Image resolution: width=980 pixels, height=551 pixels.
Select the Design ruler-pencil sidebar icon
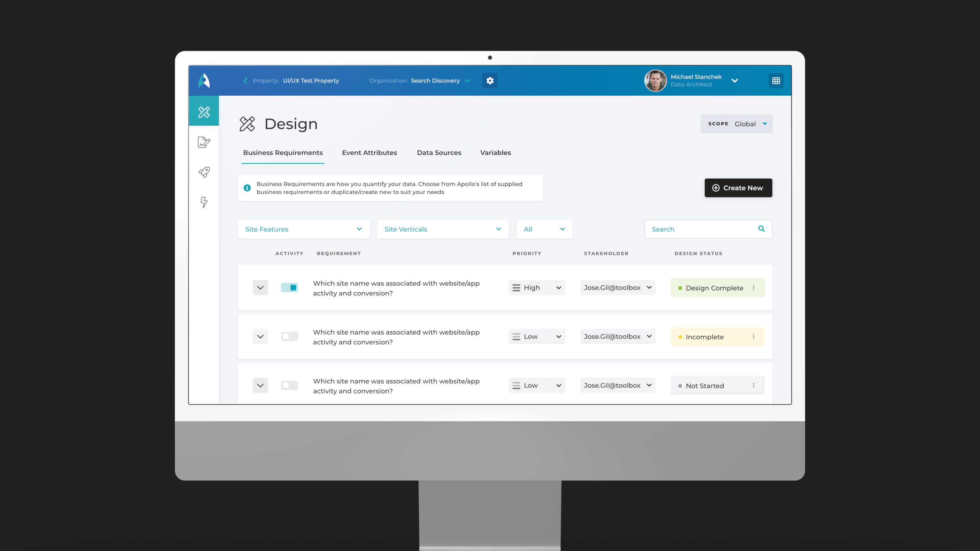point(204,112)
